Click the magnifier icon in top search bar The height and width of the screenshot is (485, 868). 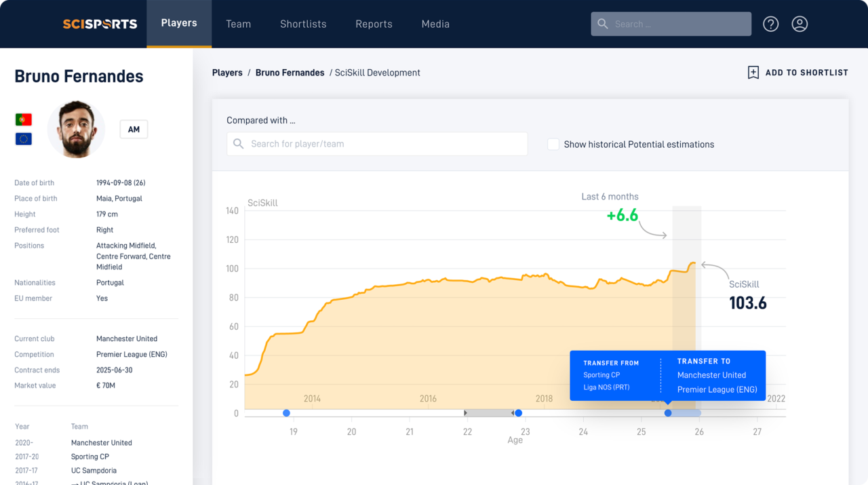point(603,24)
